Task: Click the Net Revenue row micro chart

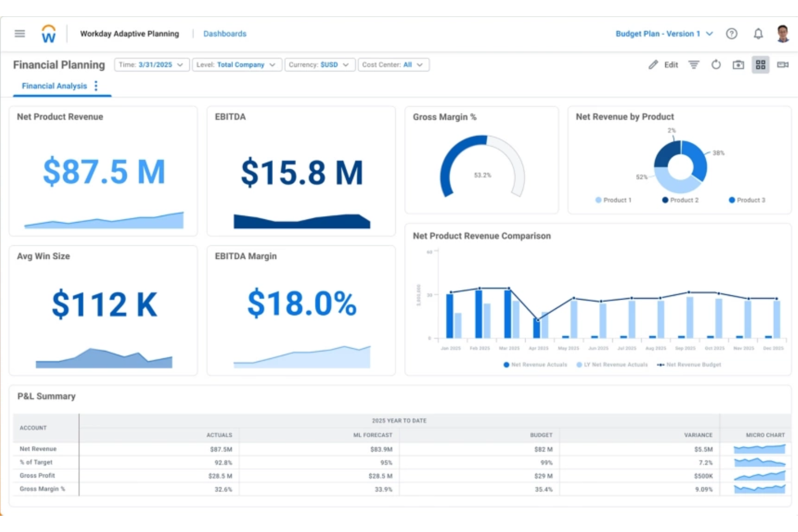Action: coord(759,449)
